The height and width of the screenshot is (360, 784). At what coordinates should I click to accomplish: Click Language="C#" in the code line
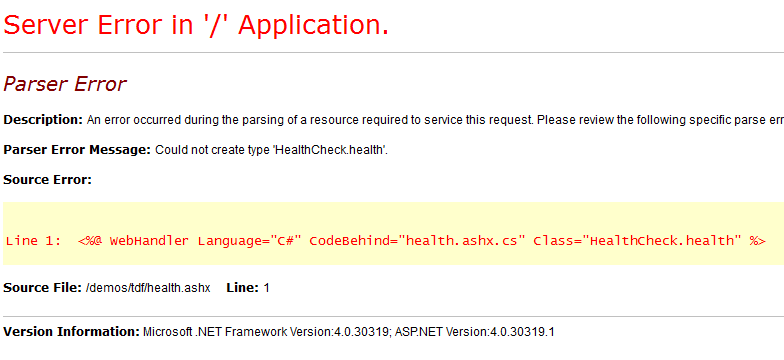click(x=250, y=241)
